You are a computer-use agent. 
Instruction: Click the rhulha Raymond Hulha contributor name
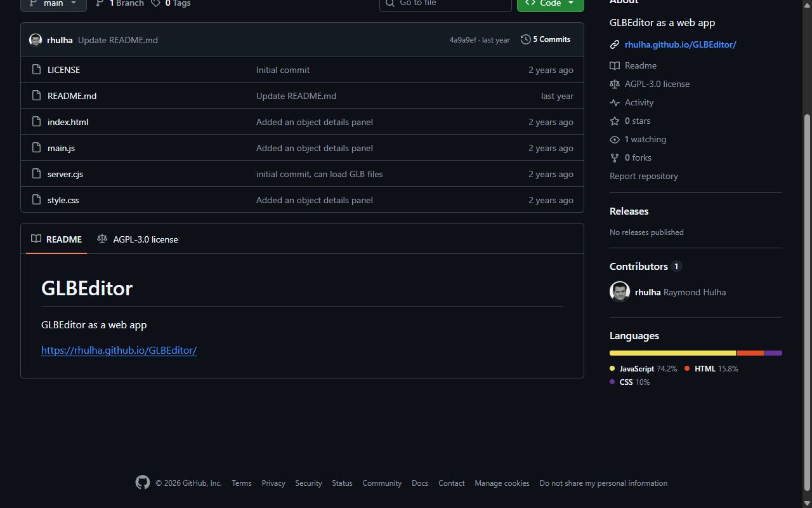tap(680, 292)
